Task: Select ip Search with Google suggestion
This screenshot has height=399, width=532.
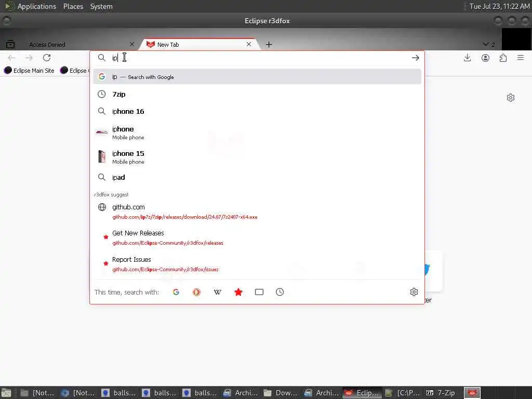Action: coord(257,77)
